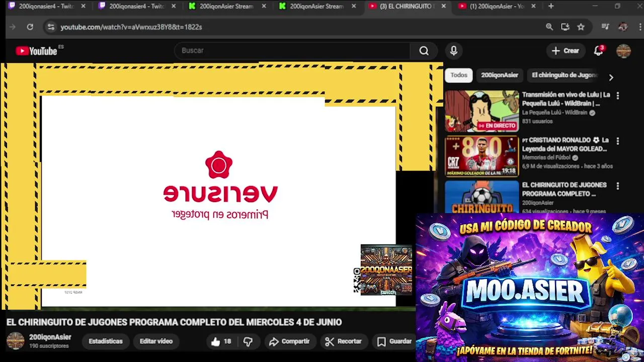Open options menu for Cristiano Ronaldo video
This screenshot has height=362, width=644.
click(x=618, y=141)
